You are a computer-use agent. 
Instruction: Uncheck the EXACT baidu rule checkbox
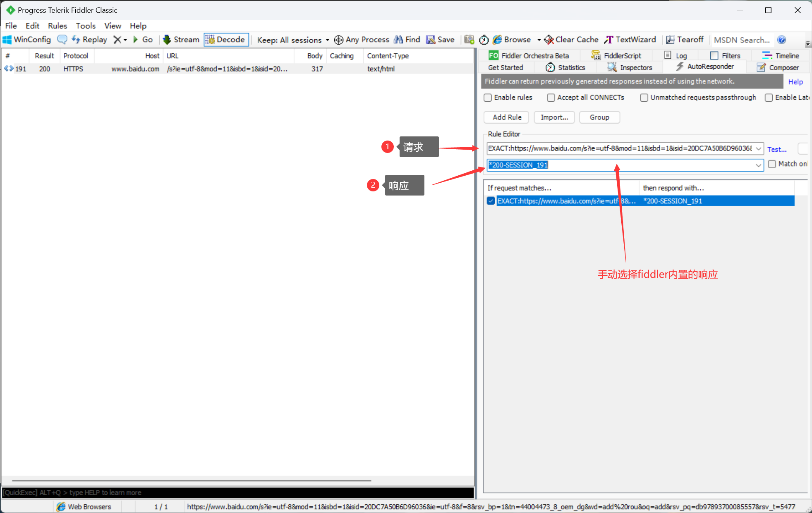(x=491, y=201)
